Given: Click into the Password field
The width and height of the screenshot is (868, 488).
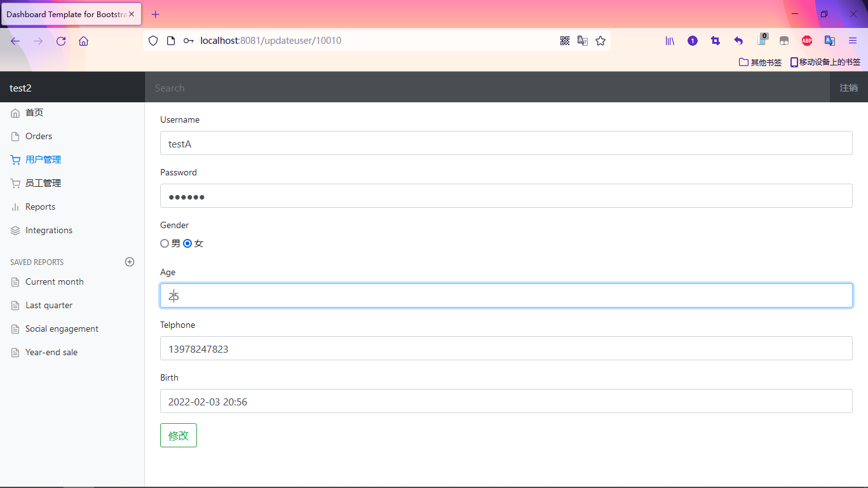Looking at the screenshot, I should click(x=506, y=196).
